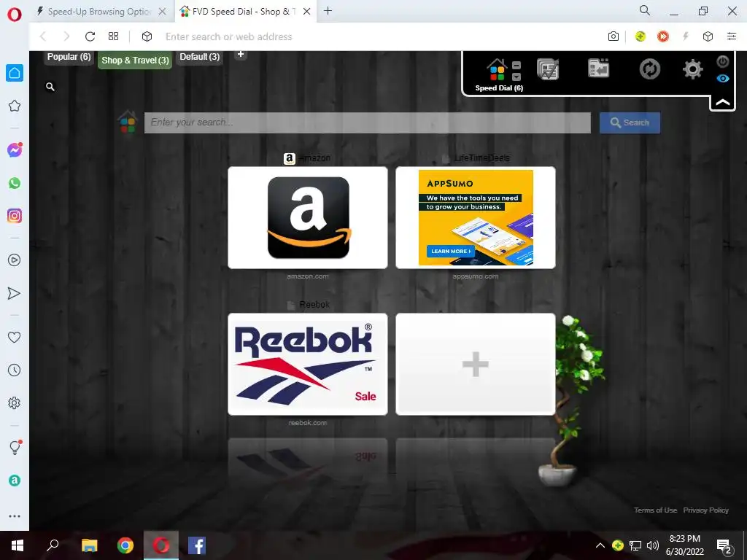
Task: Open the Amazon dial thumbnail
Action: point(308,217)
